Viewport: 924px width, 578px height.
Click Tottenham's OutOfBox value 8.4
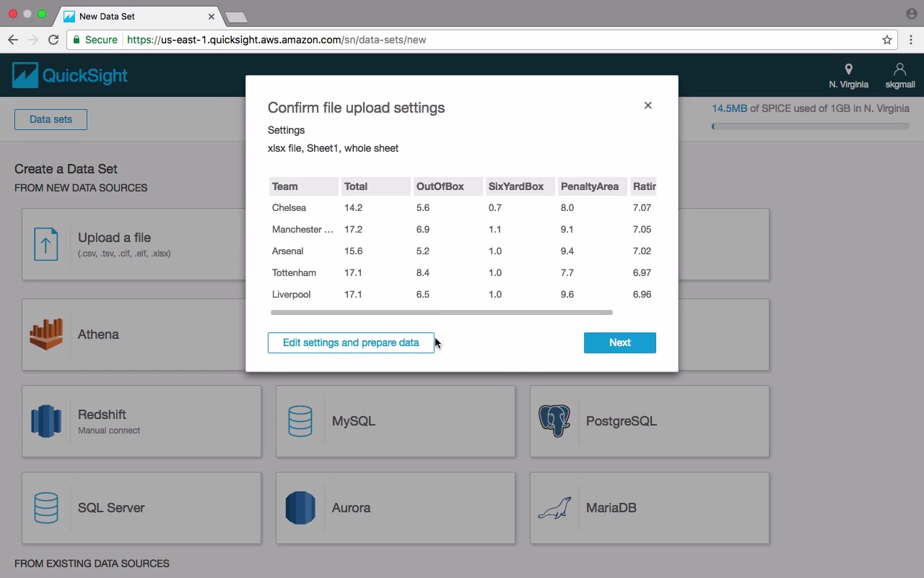pos(423,272)
